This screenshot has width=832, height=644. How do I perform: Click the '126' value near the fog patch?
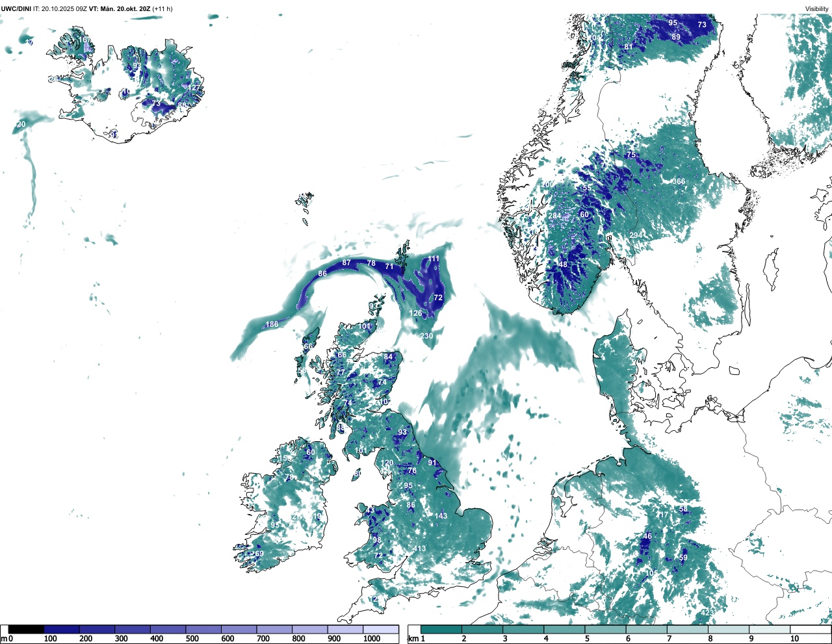[x=415, y=313]
